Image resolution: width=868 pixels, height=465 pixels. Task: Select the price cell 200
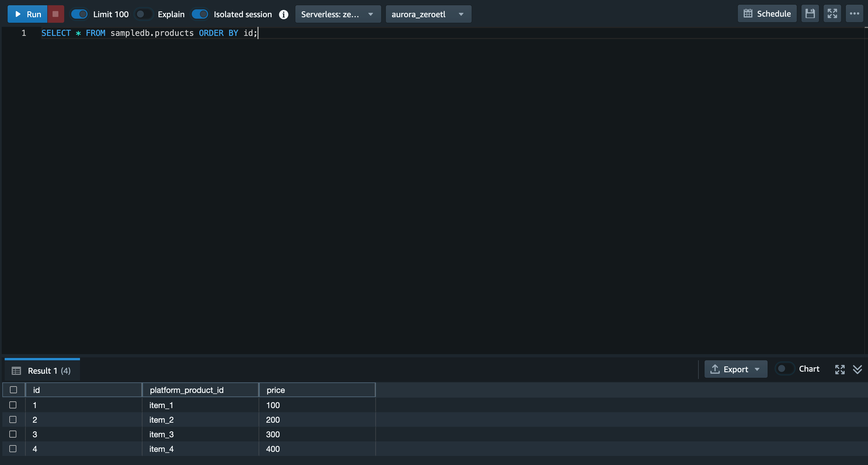317,419
